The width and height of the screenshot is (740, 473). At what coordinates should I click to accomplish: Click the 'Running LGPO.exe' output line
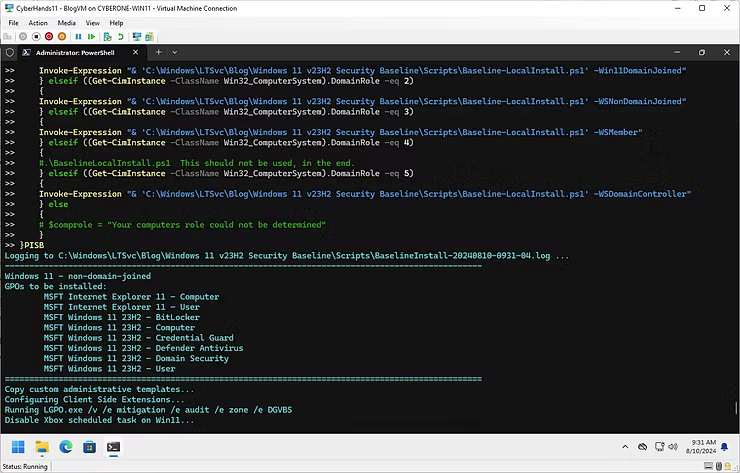click(x=148, y=410)
